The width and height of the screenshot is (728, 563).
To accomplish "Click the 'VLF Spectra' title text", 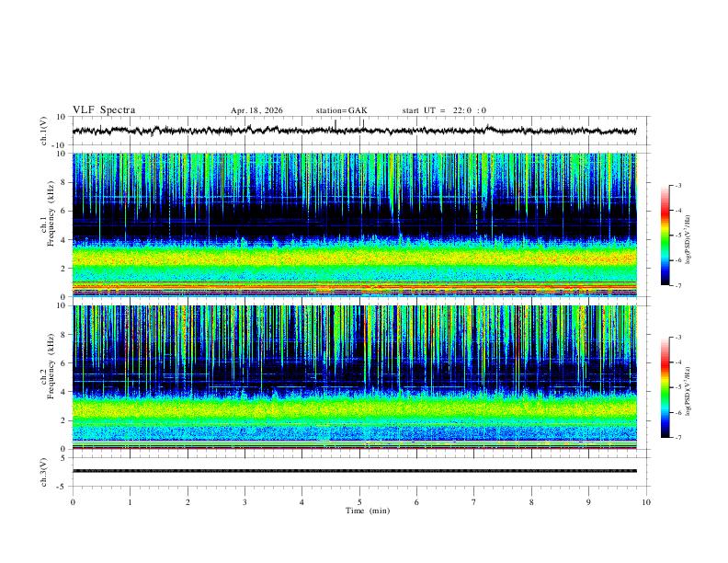I will pyautogui.click(x=104, y=110).
